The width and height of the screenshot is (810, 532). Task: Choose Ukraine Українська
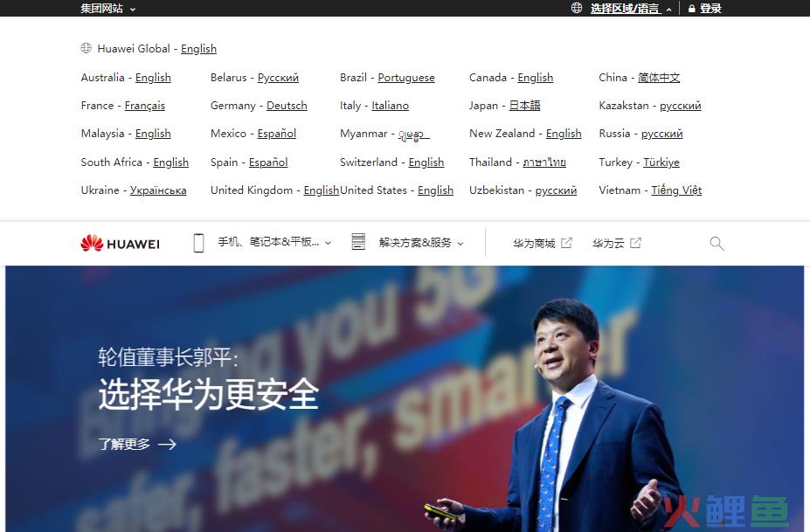coord(158,190)
